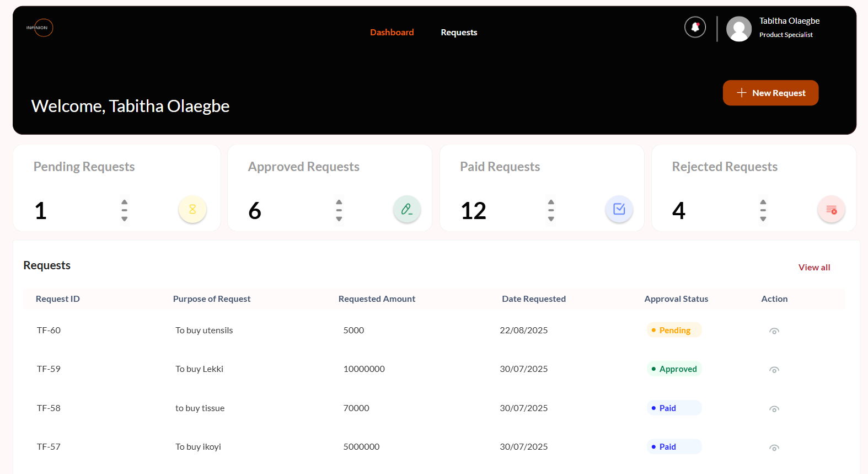View details of request TF-59
Screen dimensions: 868x474
point(774,370)
